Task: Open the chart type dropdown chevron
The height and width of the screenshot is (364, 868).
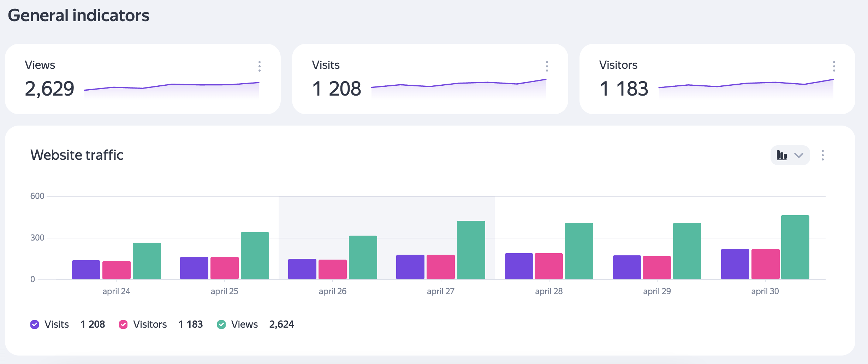Action: pyautogui.click(x=798, y=155)
